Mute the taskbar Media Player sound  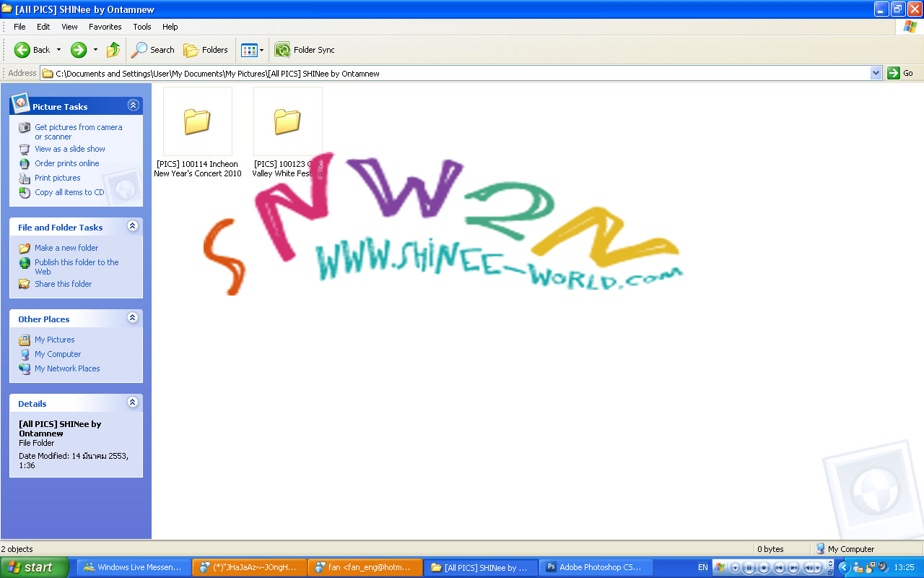(x=809, y=568)
